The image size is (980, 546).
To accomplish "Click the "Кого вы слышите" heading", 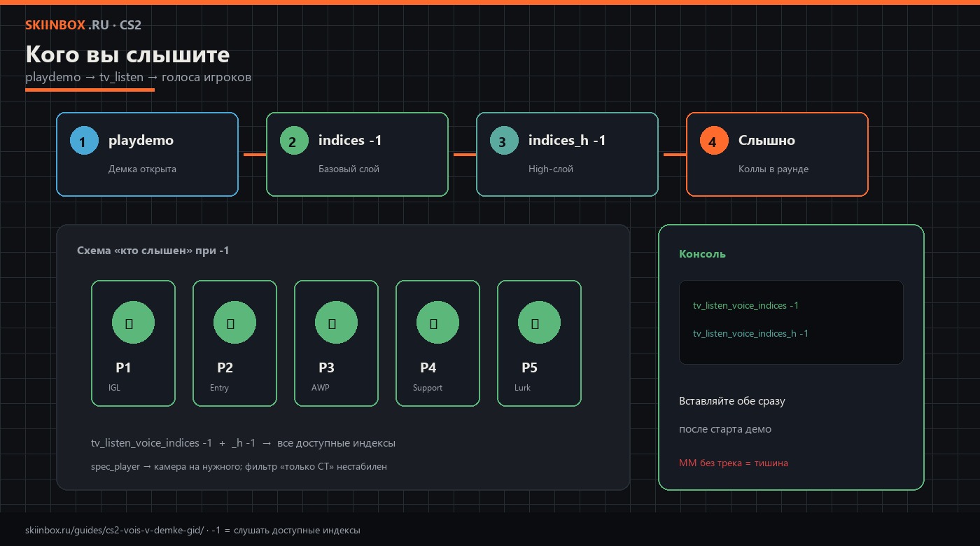I will tap(127, 55).
